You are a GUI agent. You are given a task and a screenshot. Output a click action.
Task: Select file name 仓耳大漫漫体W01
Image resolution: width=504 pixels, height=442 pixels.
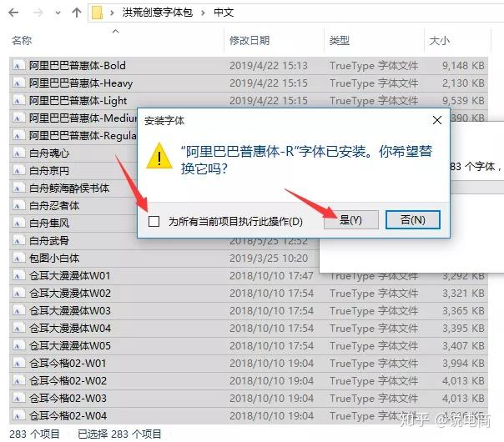tap(70, 275)
